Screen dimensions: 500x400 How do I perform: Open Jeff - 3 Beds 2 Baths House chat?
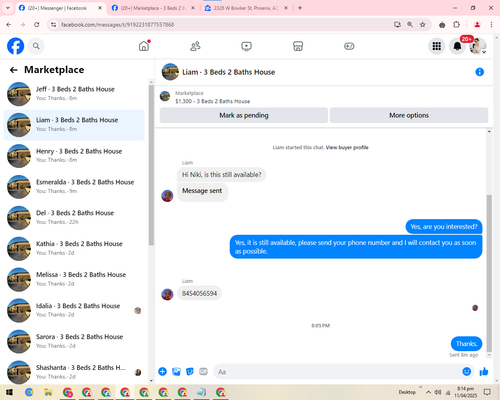pos(74,94)
